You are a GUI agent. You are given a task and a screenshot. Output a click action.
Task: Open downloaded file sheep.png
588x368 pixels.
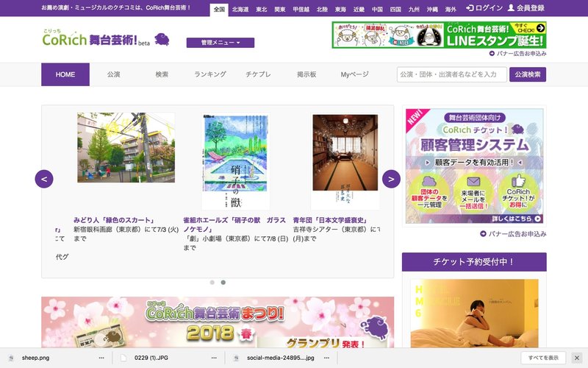tap(35, 358)
